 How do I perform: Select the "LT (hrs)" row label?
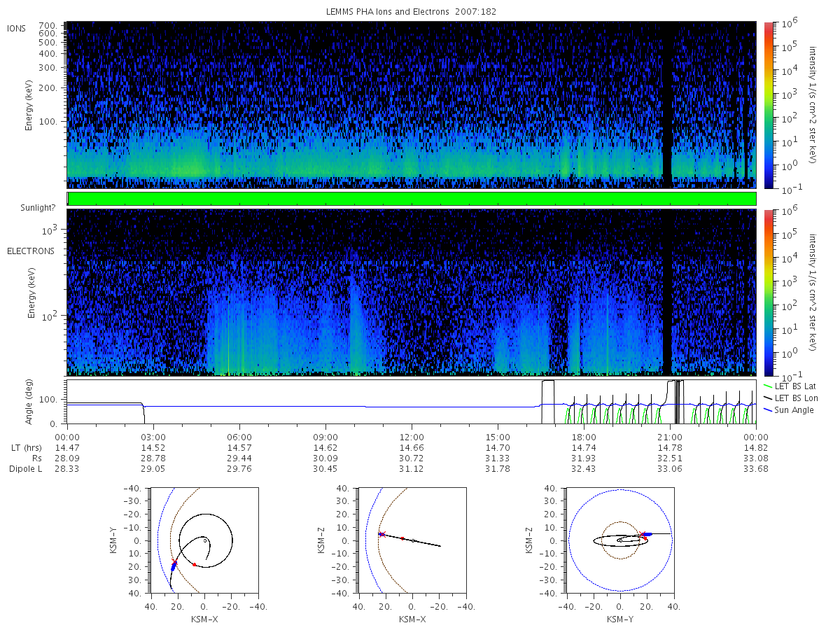tap(25, 447)
